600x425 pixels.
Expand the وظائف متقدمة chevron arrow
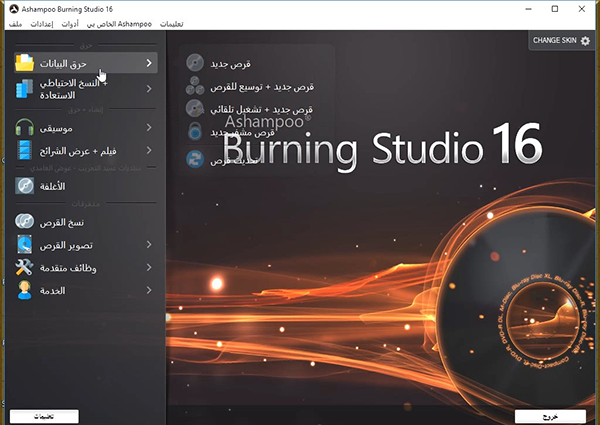(149, 267)
